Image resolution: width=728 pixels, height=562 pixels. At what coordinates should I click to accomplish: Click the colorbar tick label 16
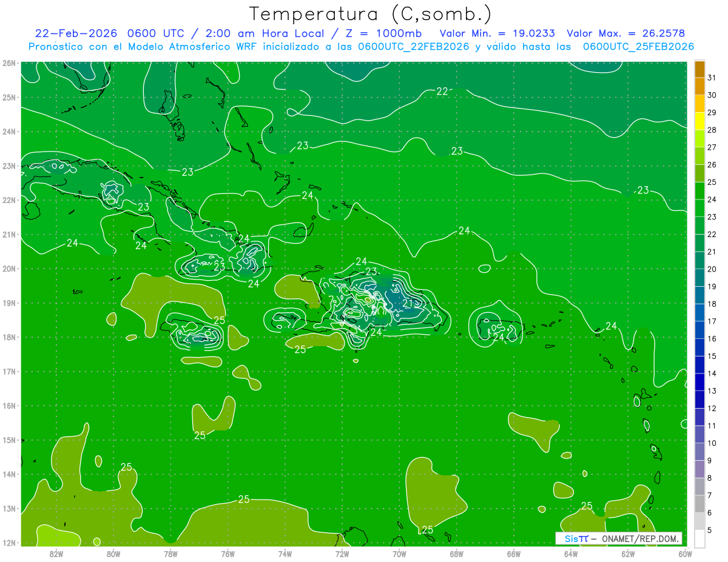tap(712, 338)
